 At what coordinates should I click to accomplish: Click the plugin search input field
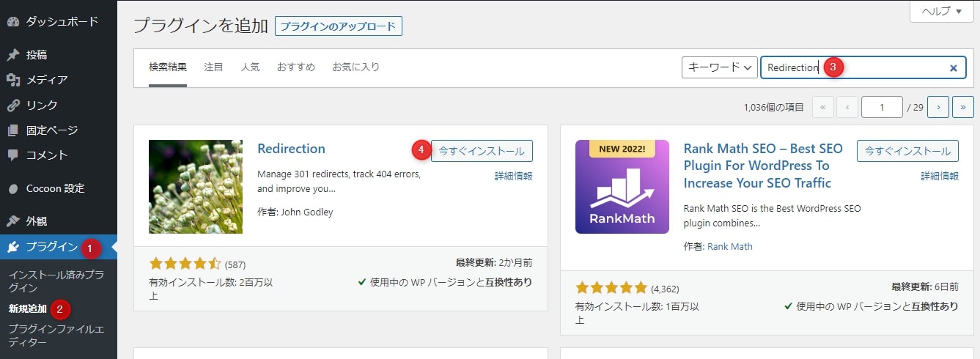coord(863,67)
